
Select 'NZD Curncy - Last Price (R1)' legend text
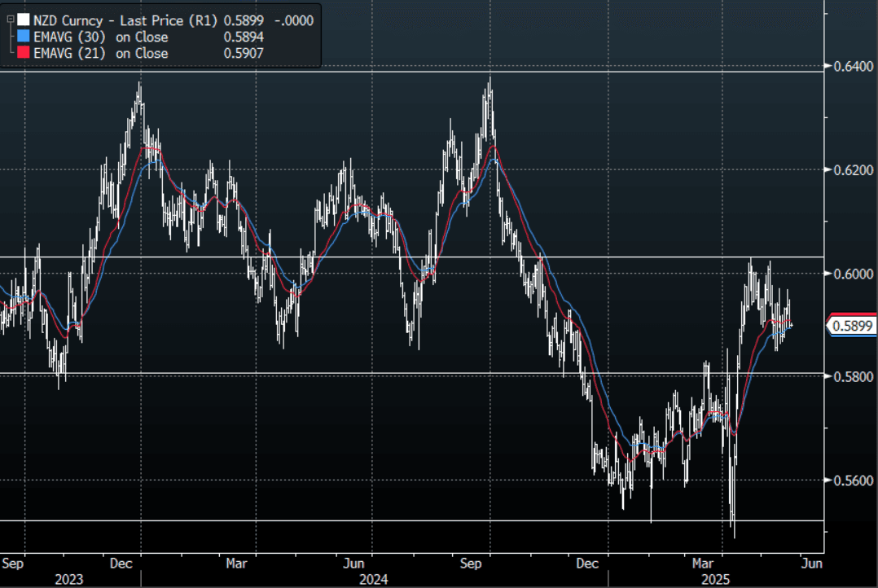tap(125, 20)
